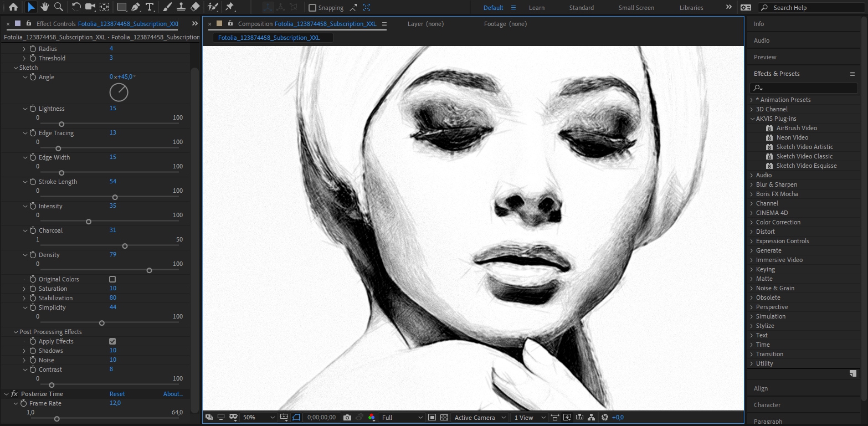Uncheck the Apply Effects checkbox
The width and height of the screenshot is (868, 426).
(112, 341)
